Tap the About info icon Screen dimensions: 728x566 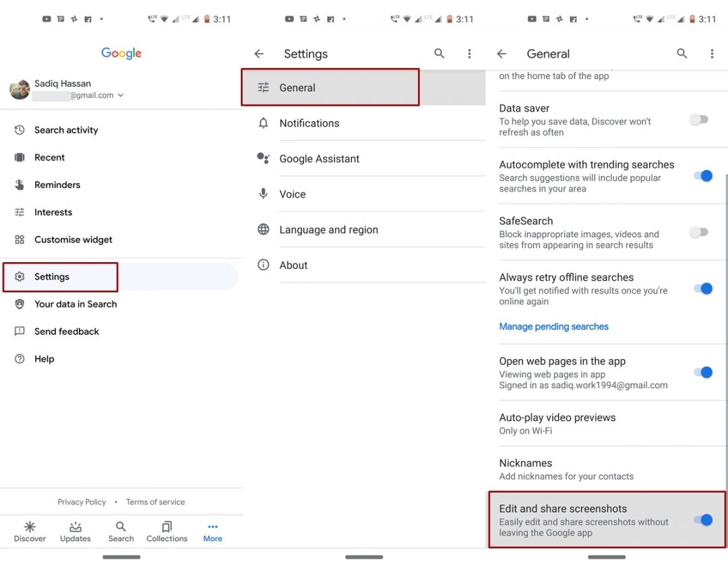click(x=264, y=265)
